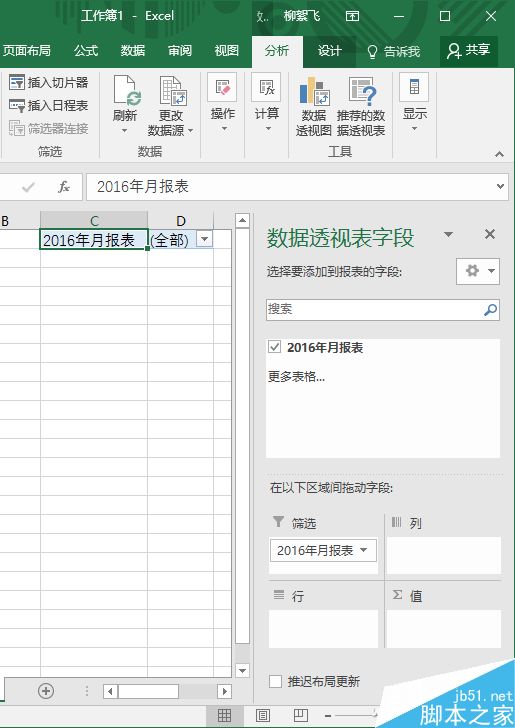This screenshot has height=728, width=515.
Task: Select column C header
Action: (x=94, y=221)
